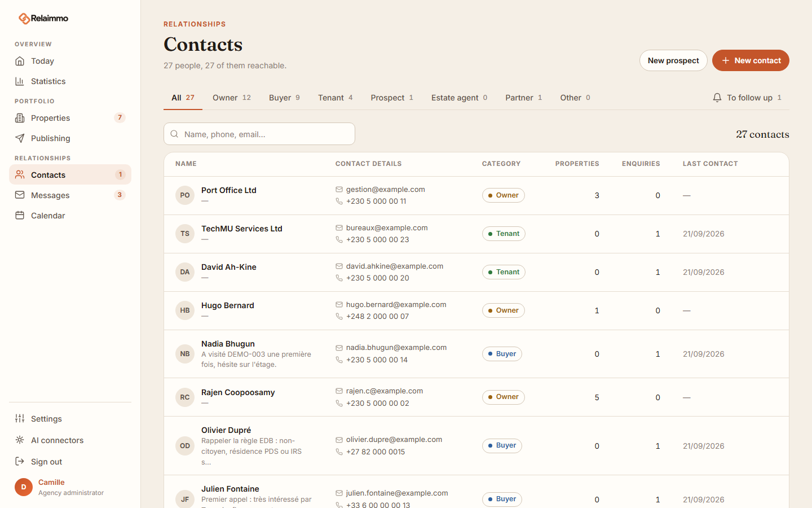Open Messages via its envelope icon
812x508 pixels.
click(x=20, y=195)
